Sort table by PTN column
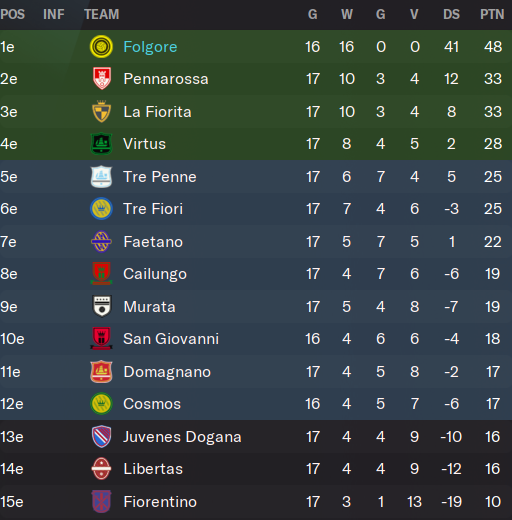The image size is (512, 520). (x=492, y=14)
